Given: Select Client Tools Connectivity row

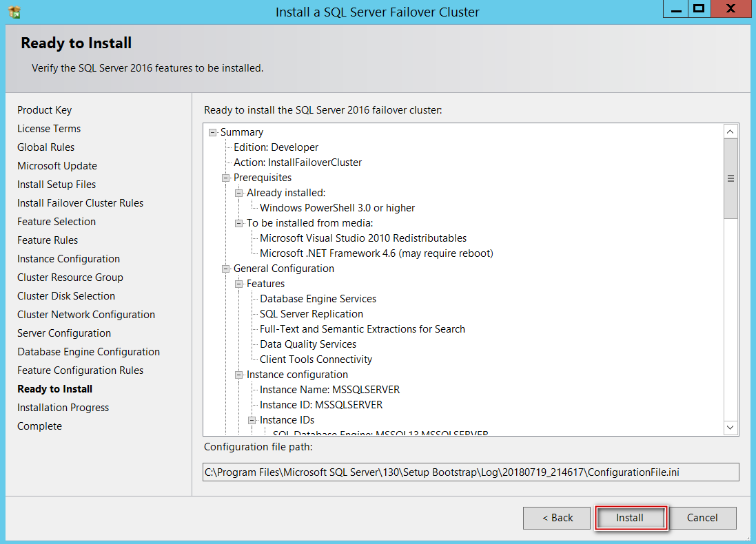Looking at the screenshot, I should [x=316, y=359].
